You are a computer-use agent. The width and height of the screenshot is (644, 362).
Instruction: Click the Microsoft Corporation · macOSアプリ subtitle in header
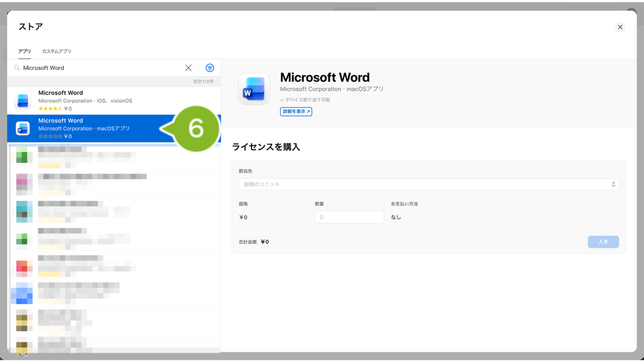(x=332, y=89)
